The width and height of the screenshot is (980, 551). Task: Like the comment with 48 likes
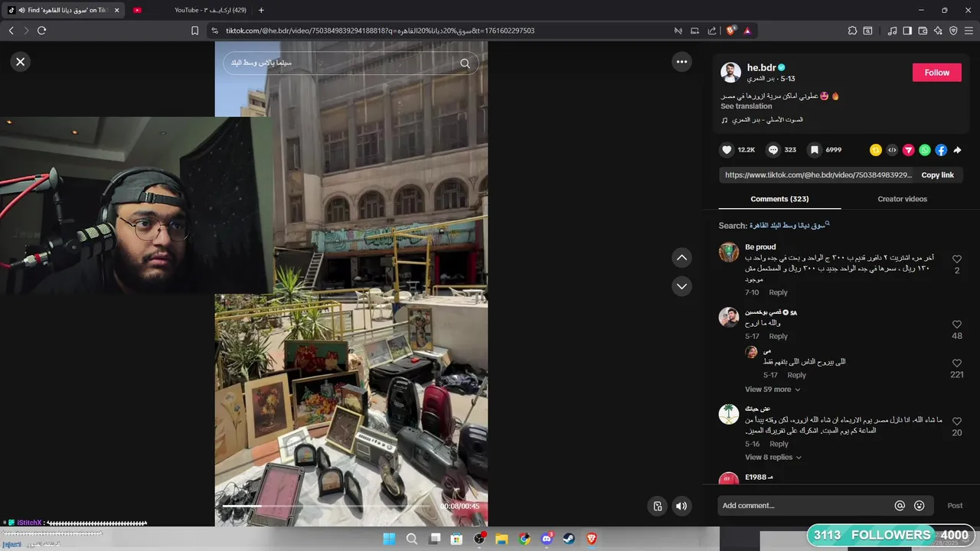pos(957,325)
